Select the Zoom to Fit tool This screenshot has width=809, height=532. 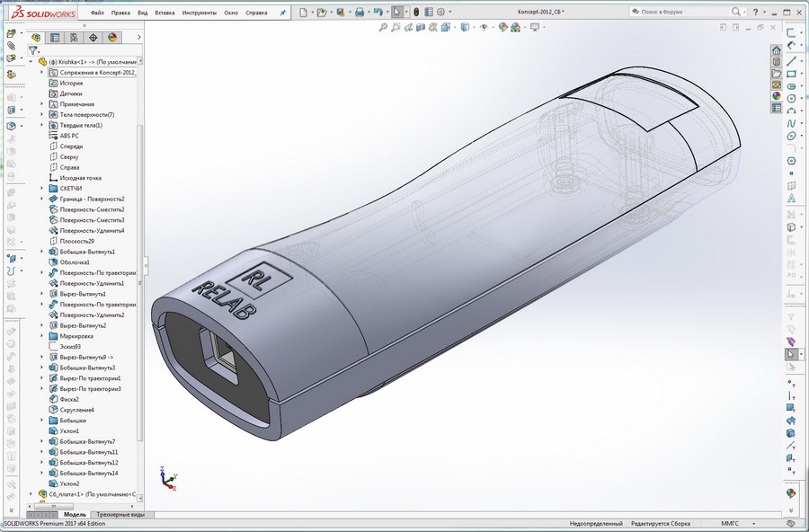pyautogui.click(x=382, y=28)
